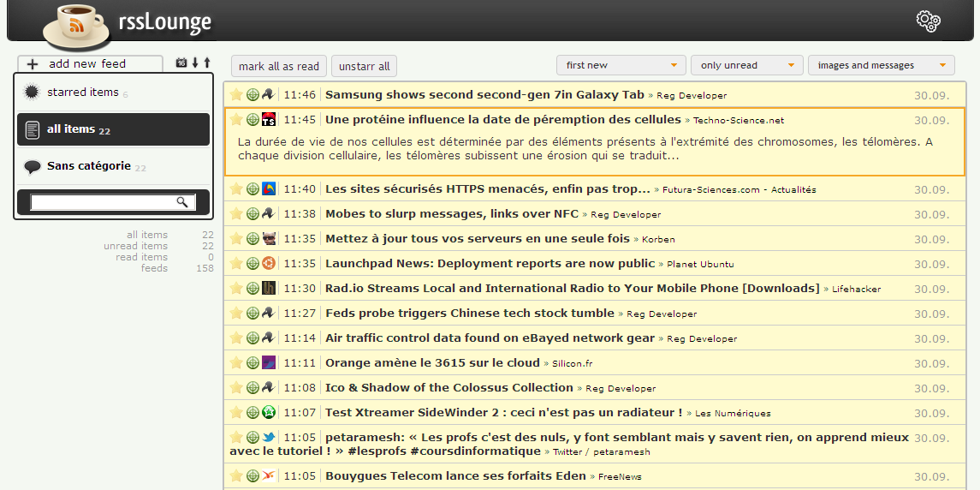
Task: Click FreeNews feed icon on Bouygues row
Action: [269, 475]
